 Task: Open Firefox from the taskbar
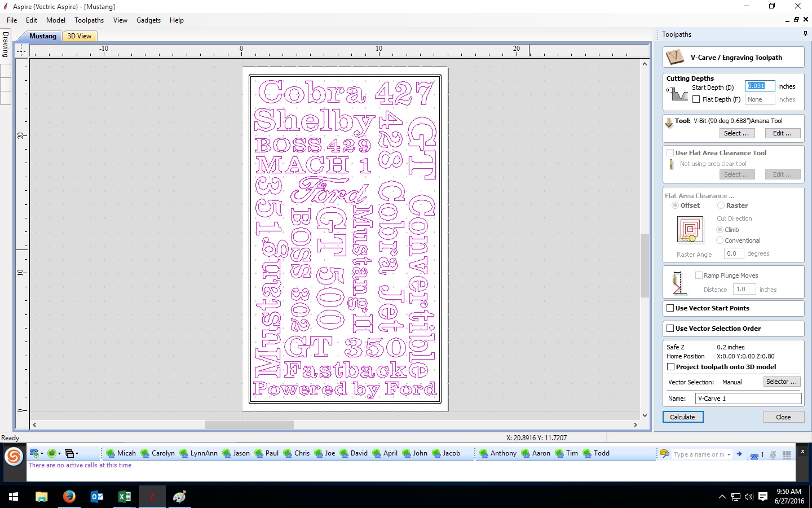(x=69, y=497)
